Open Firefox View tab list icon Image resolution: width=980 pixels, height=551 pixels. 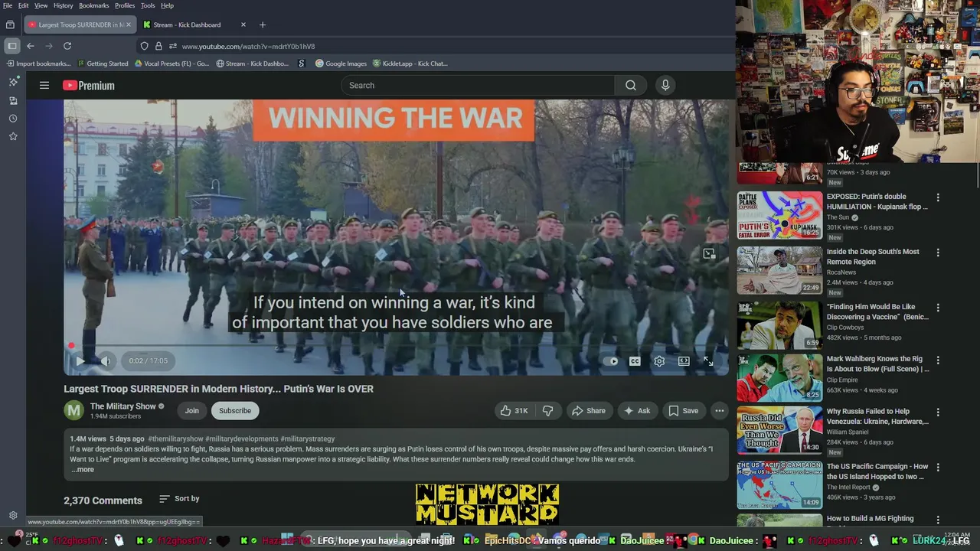(10, 24)
